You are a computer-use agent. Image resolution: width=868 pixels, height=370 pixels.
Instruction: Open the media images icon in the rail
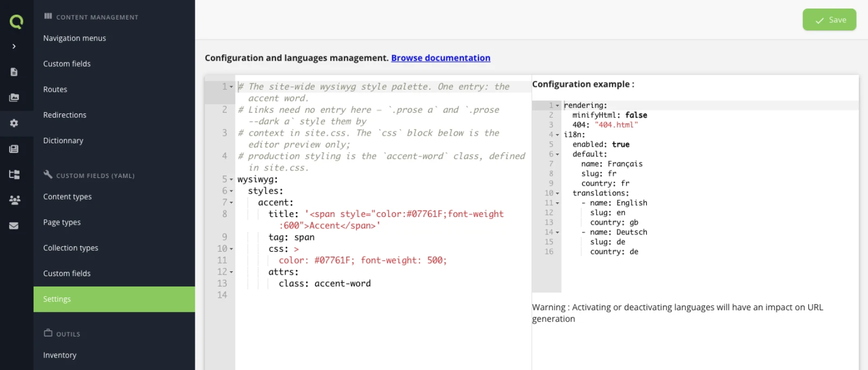(x=14, y=98)
